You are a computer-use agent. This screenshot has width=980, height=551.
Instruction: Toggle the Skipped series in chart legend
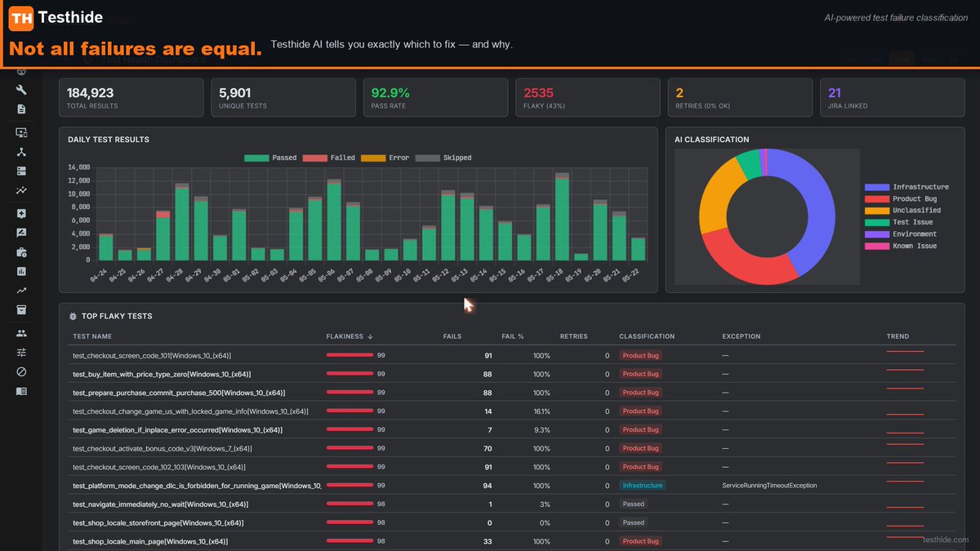tap(443, 158)
